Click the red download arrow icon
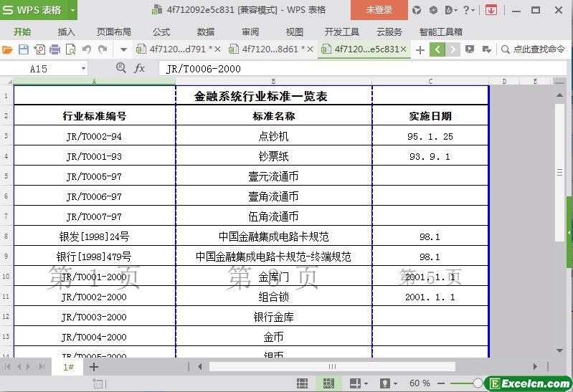The height and width of the screenshot is (392, 573). (x=491, y=10)
